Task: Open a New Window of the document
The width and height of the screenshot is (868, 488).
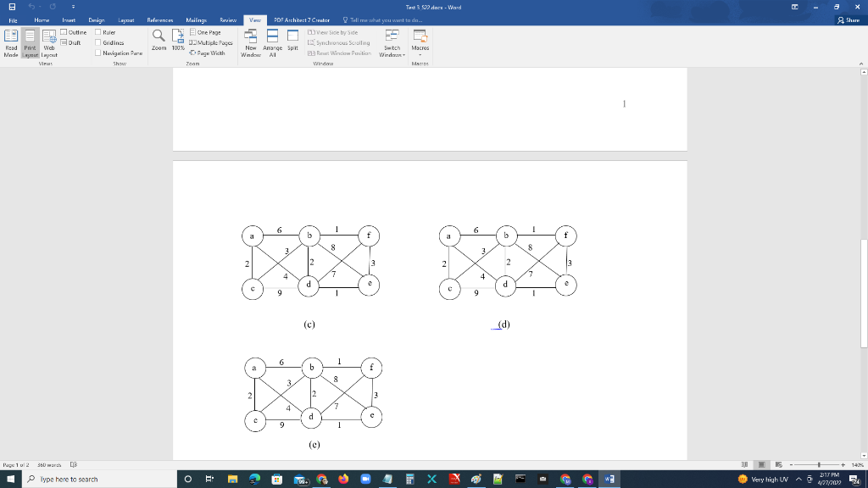Action: (250, 41)
